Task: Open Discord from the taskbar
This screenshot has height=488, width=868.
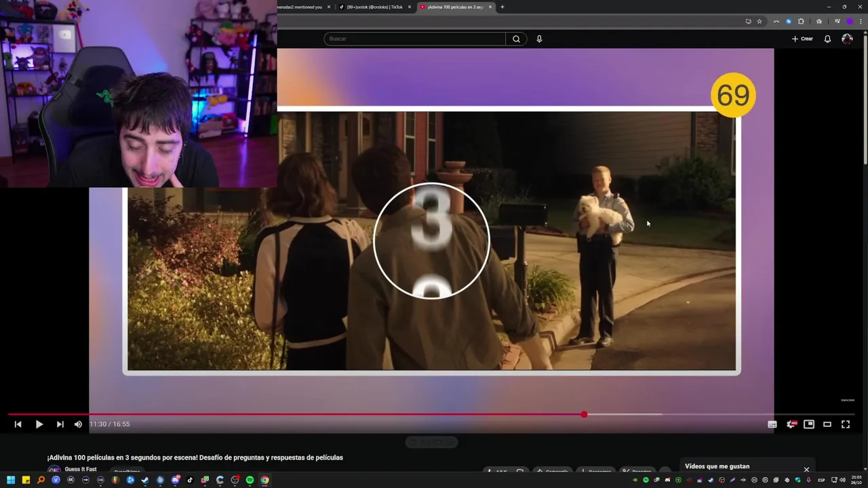Action: click(175, 480)
